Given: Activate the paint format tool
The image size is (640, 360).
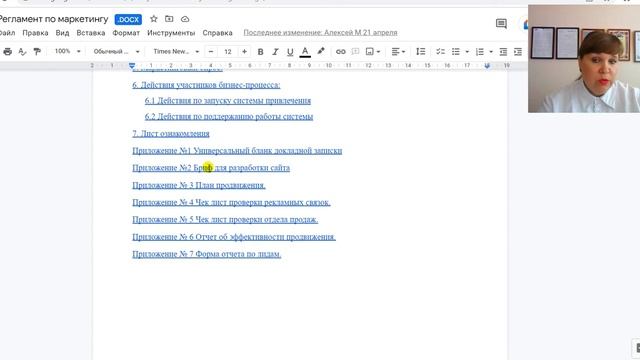Looking at the screenshot, I should point(37,51).
